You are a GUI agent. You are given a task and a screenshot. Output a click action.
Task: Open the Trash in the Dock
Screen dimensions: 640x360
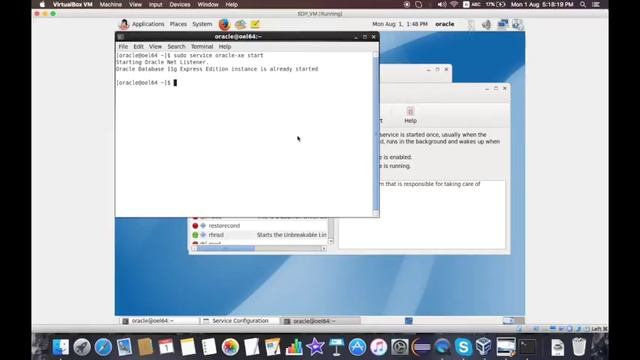click(579, 347)
